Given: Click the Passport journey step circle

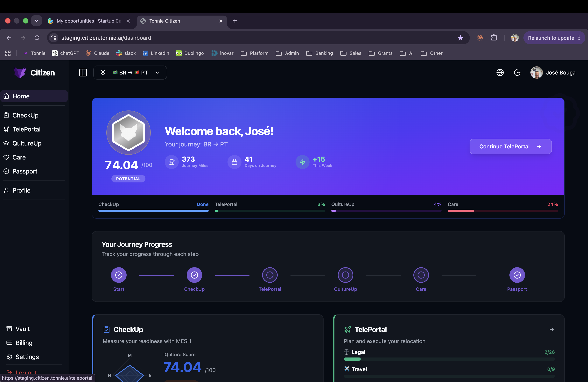Looking at the screenshot, I should point(517,275).
